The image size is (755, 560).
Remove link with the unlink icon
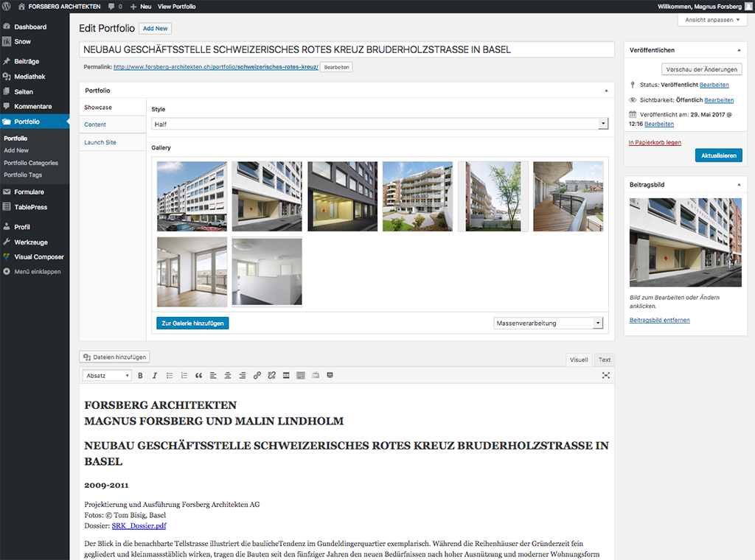tap(271, 376)
